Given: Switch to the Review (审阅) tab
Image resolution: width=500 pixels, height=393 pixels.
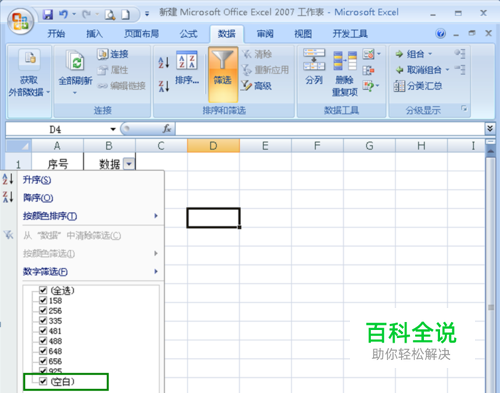Looking at the screenshot, I should tap(265, 34).
